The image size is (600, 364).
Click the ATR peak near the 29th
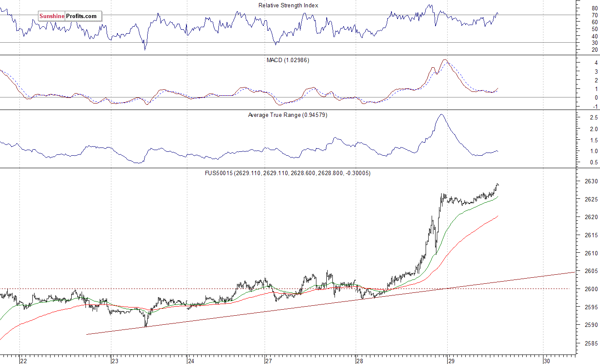pyautogui.click(x=441, y=114)
